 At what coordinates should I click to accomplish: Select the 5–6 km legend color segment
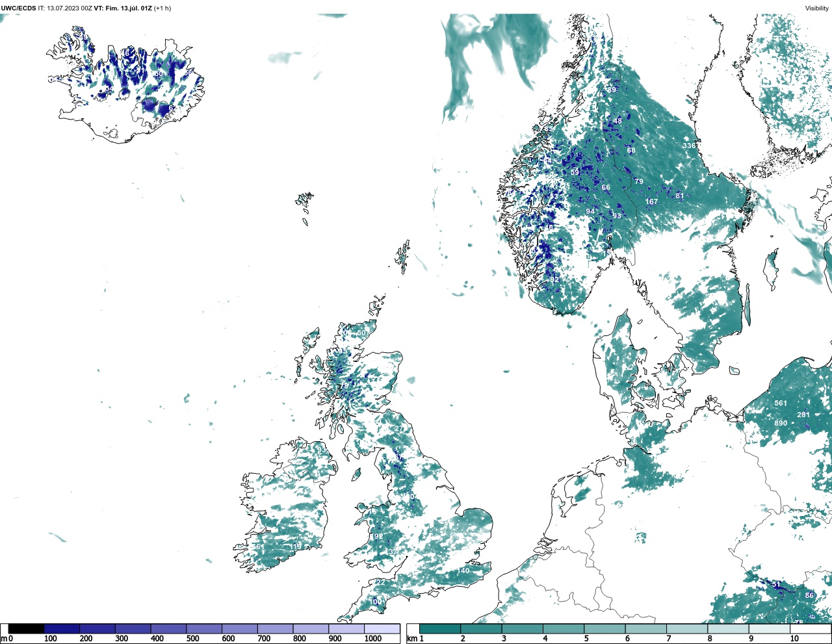pyautogui.click(x=604, y=629)
